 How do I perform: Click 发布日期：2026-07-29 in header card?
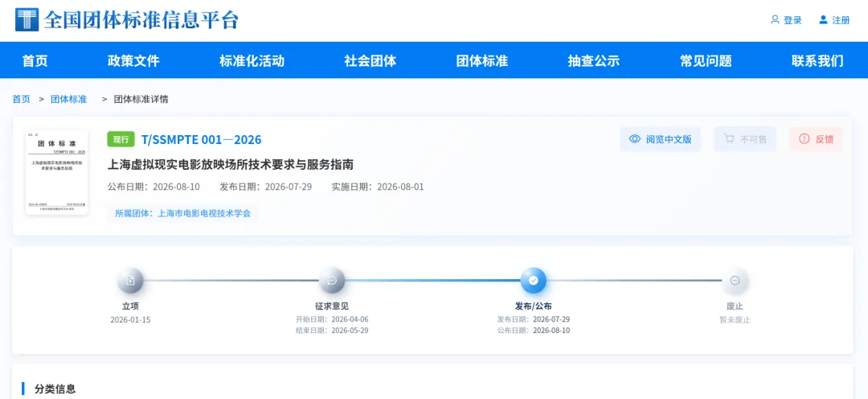click(x=266, y=187)
